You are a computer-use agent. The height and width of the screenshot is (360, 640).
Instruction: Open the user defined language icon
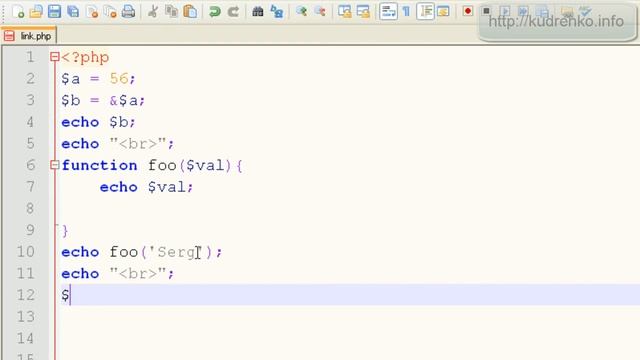[x=443, y=11]
